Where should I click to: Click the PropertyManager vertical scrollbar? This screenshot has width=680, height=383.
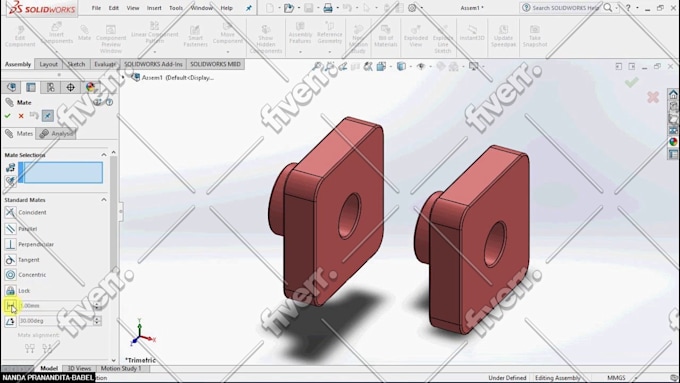point(114,256)
